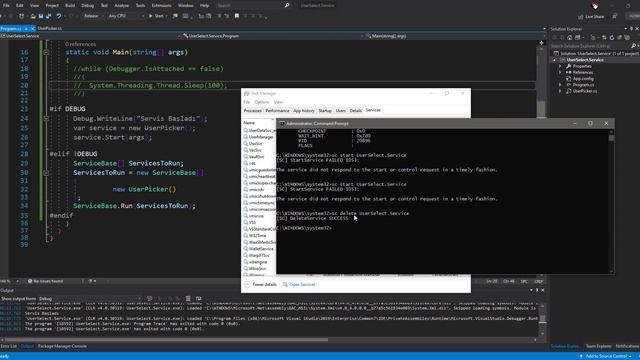Select the Startup tab in Task Manager

pyautogui.click(x=325, y=111)
